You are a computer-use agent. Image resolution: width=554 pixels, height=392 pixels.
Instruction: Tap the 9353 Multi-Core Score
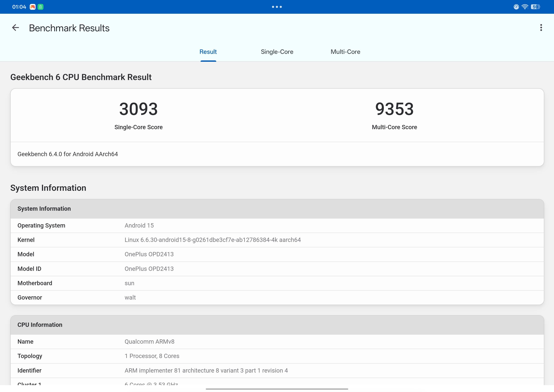click(x=394, y=109)
